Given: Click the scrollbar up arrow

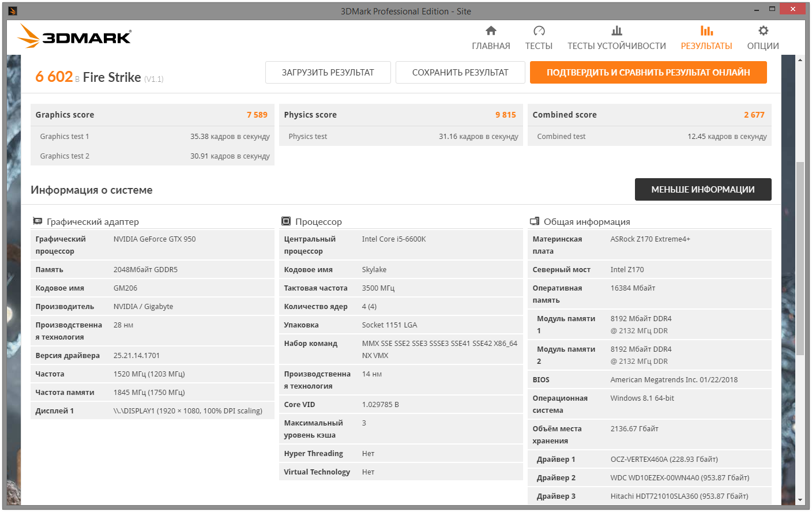Looking at the screenshot, I should coord(800,60).
